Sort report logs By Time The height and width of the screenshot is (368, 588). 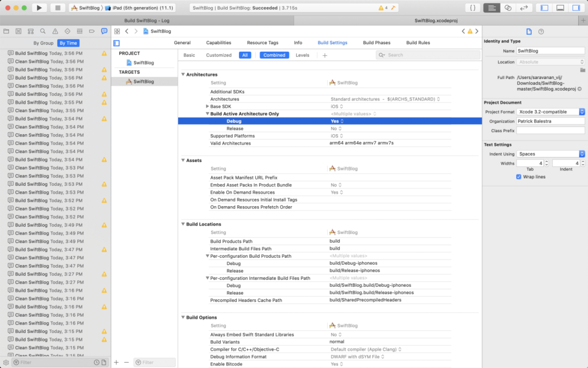tap(68, 43)
